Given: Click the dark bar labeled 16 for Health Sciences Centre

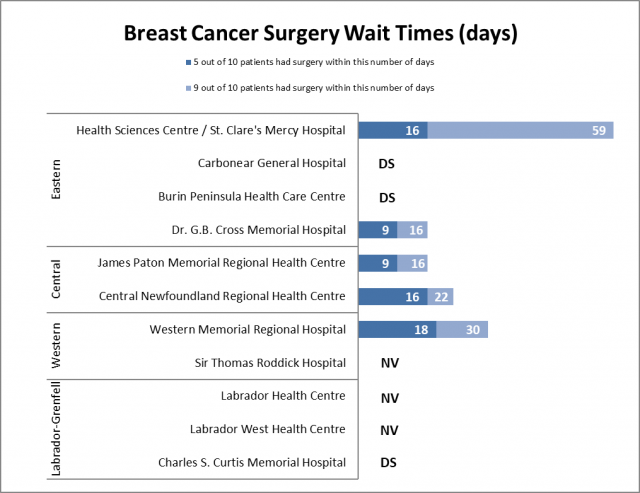Looking at the screenshot, I should click(x=393, y=130).
